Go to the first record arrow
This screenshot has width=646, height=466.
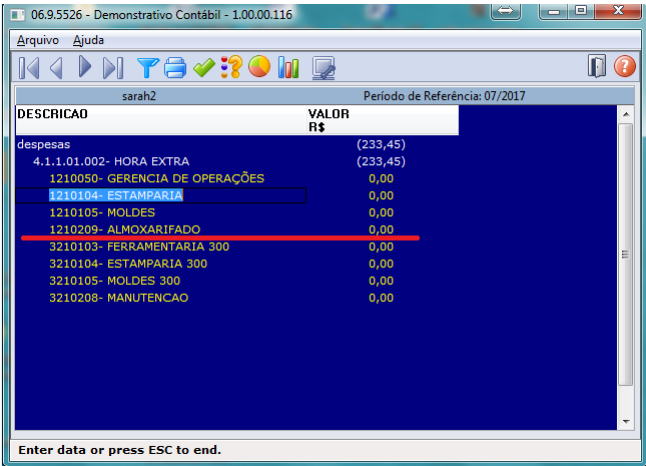[30, 68]
